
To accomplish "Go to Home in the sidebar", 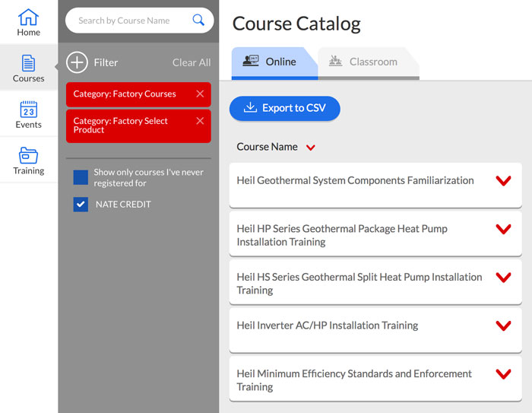I will click(29, 22).
